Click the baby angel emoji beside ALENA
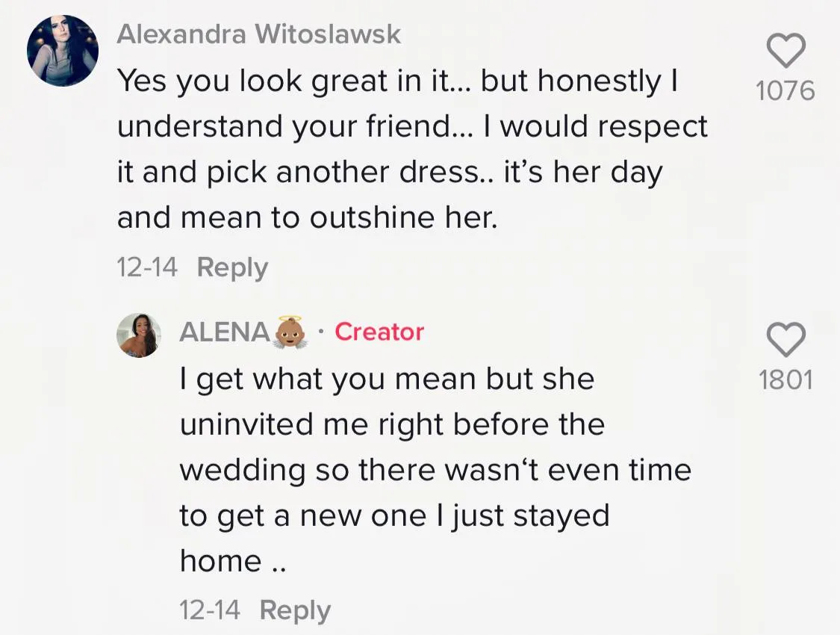 [289, 332]
